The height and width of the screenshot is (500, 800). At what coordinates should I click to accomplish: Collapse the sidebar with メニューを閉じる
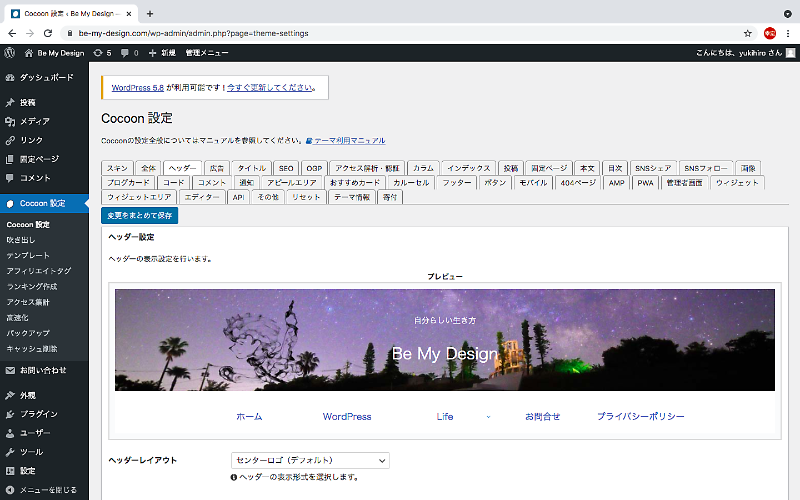[47, 490]
